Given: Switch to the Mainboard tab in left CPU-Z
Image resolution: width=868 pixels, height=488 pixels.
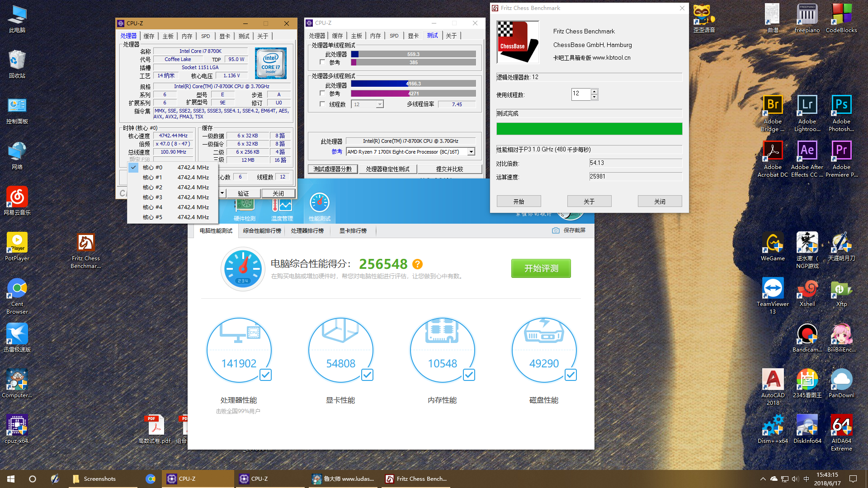Looking at the screenshot, I should point(168,36).
